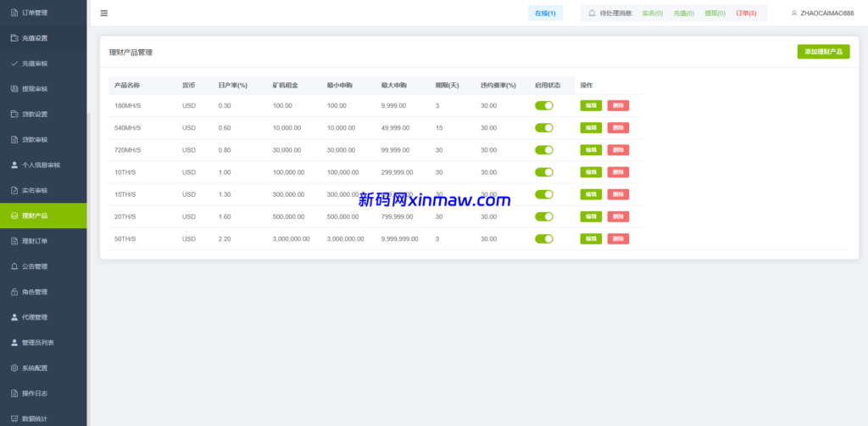Image resolution: width=868 pixels, height=426 pixels.
Task: Open 理财订单 menu item
Action: tap(43, 241)
